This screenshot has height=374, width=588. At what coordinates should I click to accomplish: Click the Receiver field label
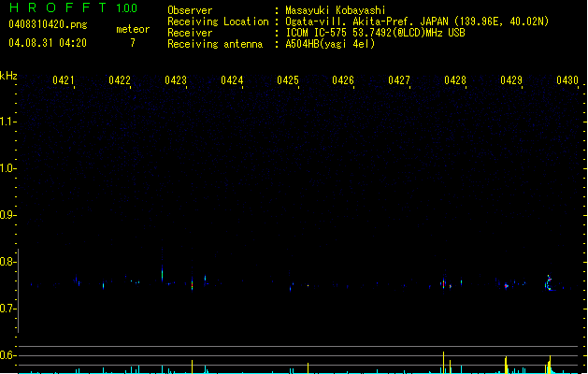click(190, 33)
